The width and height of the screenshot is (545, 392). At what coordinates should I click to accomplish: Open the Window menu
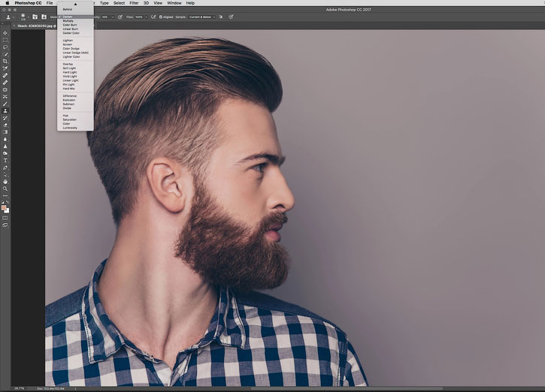[174, 3]
